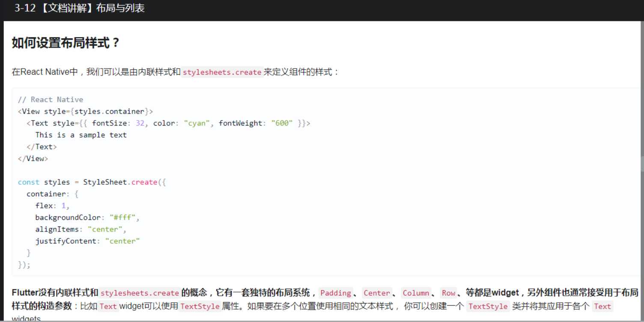Click the line "const styles = StyleSheet.create({"
644x322 pixels.
click(92, 182)
